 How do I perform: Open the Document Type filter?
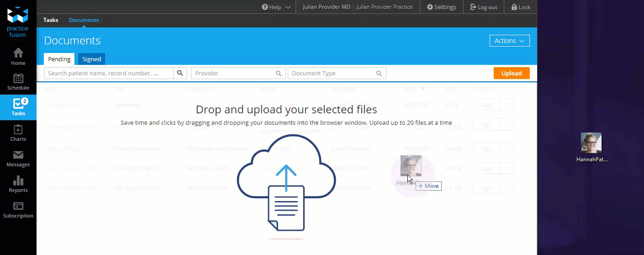click(x=337, y=73)
